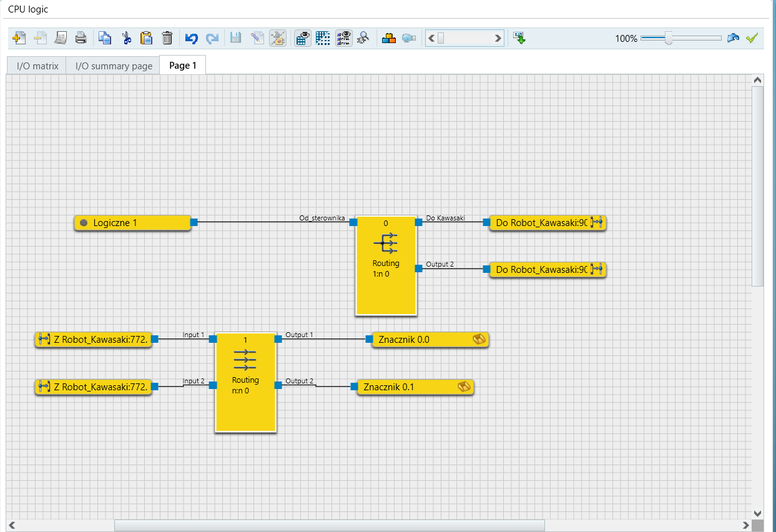
Task: Select upper Z Robot_Kawasaki:772 input block
Action: [93, 340]
